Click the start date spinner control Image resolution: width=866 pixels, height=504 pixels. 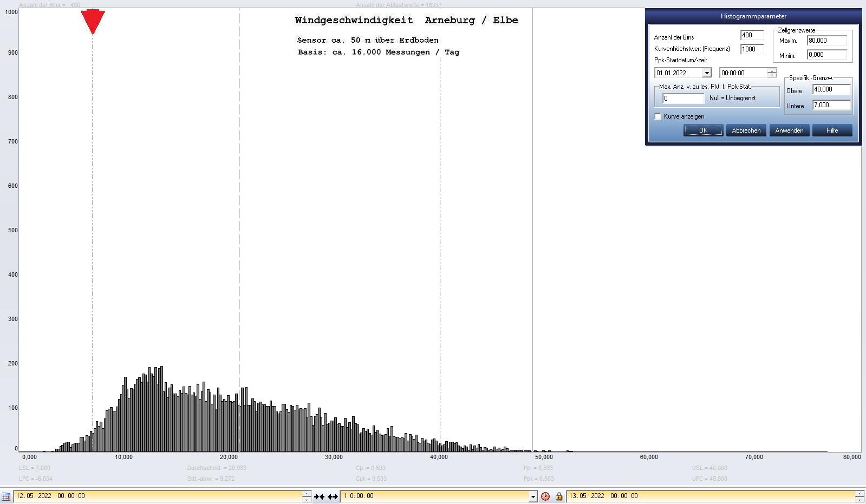307,496
